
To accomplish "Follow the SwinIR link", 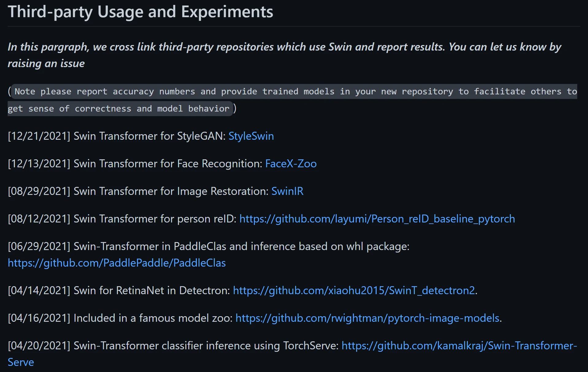I will click(287, 191).
